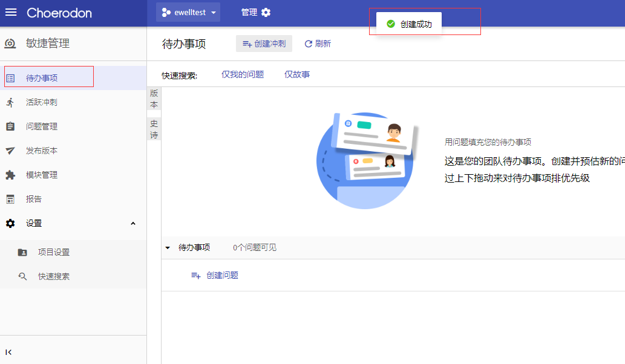
Task: Click the 设置 gear icon
Action: click(x=10, y=223)
